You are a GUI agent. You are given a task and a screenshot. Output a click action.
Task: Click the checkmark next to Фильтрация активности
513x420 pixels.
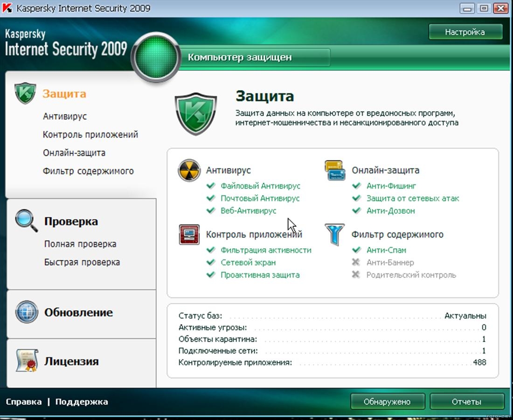(211, 250)
